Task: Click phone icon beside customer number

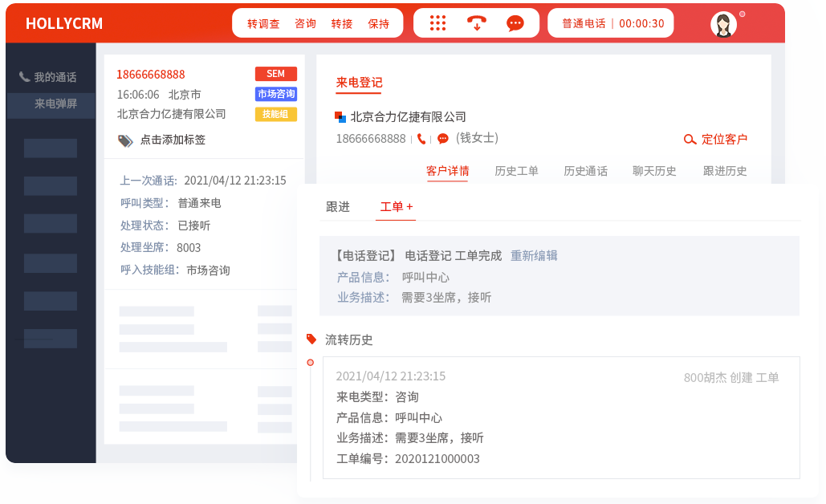Action: [x=421, y=139]
